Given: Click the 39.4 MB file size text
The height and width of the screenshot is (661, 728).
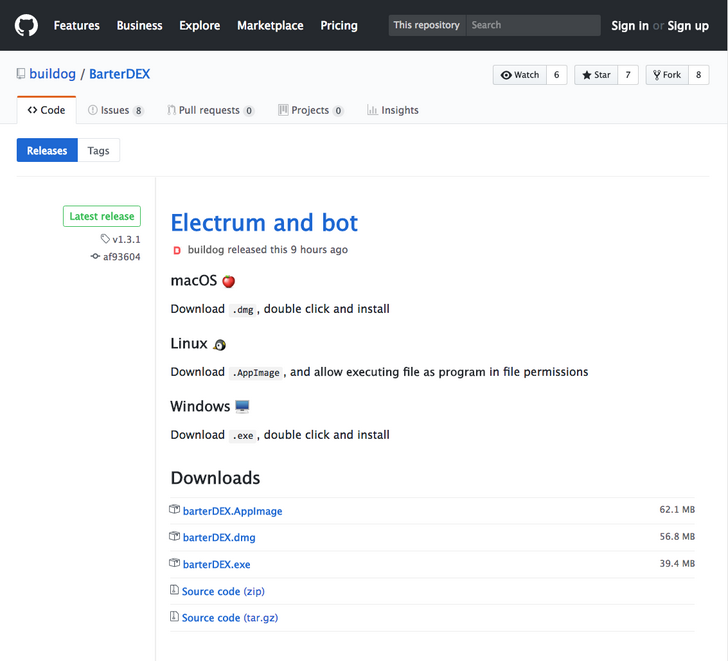Looking at the screenshot, I should [677, 564].
